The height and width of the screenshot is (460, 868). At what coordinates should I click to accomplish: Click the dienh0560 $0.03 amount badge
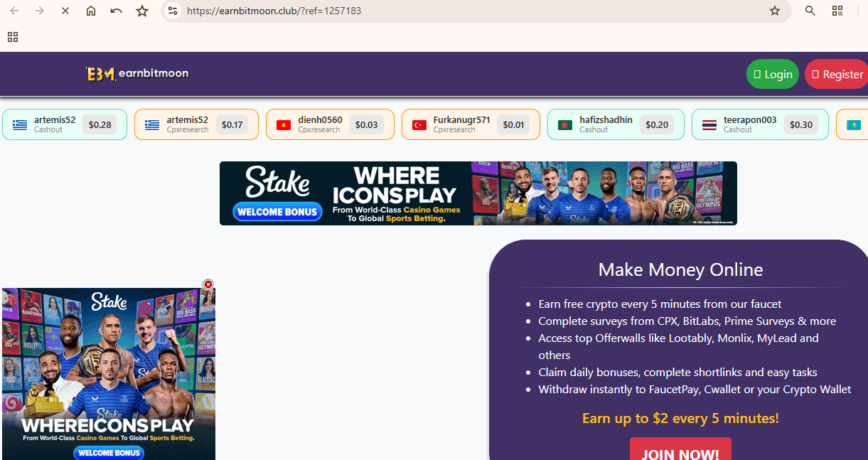(367, 125)
